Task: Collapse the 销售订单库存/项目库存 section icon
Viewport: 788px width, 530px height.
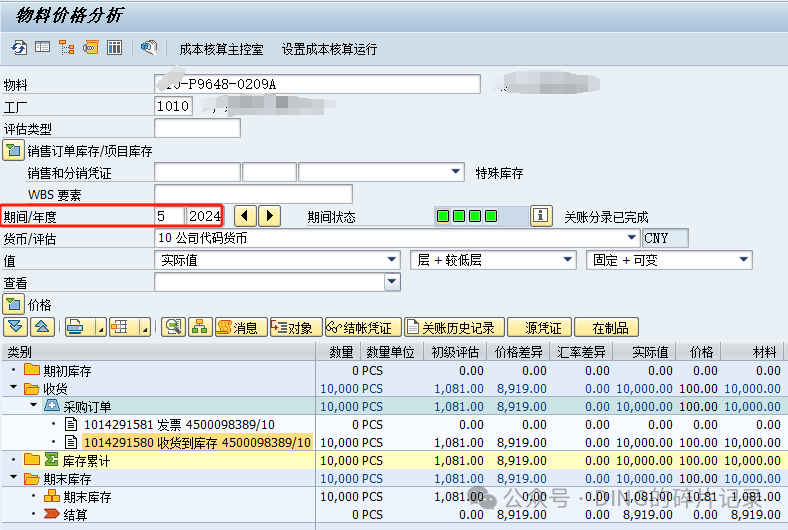Action: click(14, 150)
